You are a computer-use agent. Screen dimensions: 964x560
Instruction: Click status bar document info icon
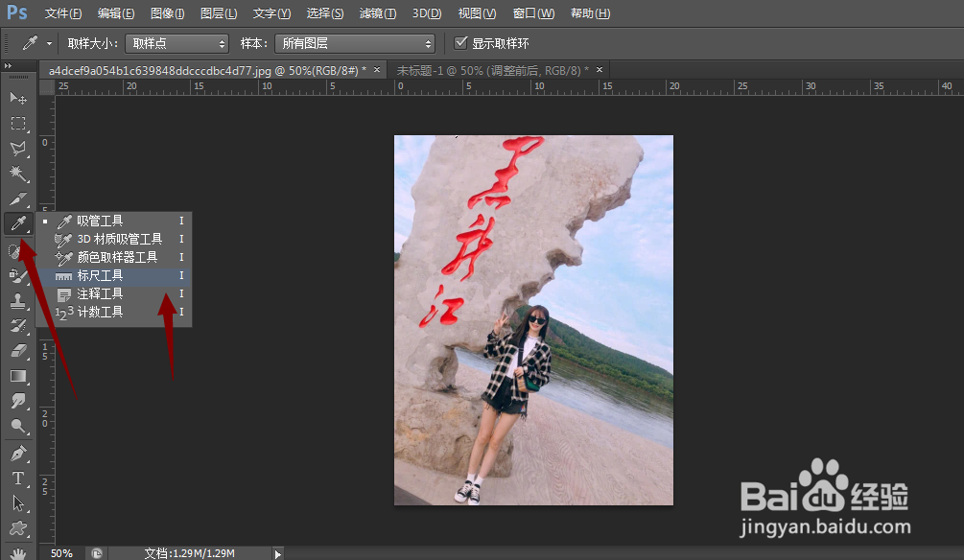tap(97, 553)
